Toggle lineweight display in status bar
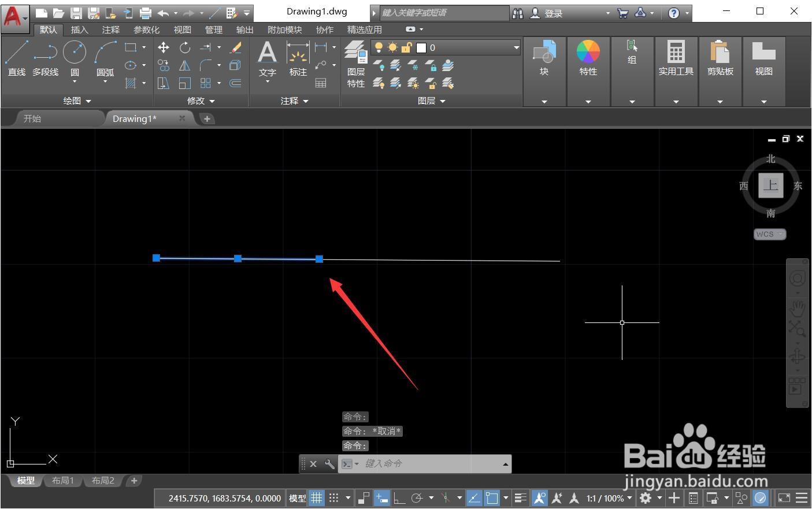 point(521,498)
